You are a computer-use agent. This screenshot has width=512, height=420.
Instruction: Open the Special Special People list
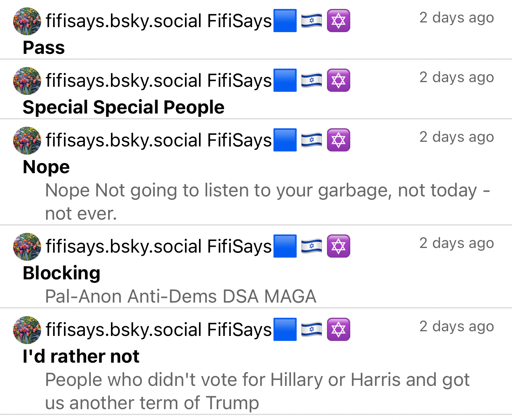pos(123,107)
